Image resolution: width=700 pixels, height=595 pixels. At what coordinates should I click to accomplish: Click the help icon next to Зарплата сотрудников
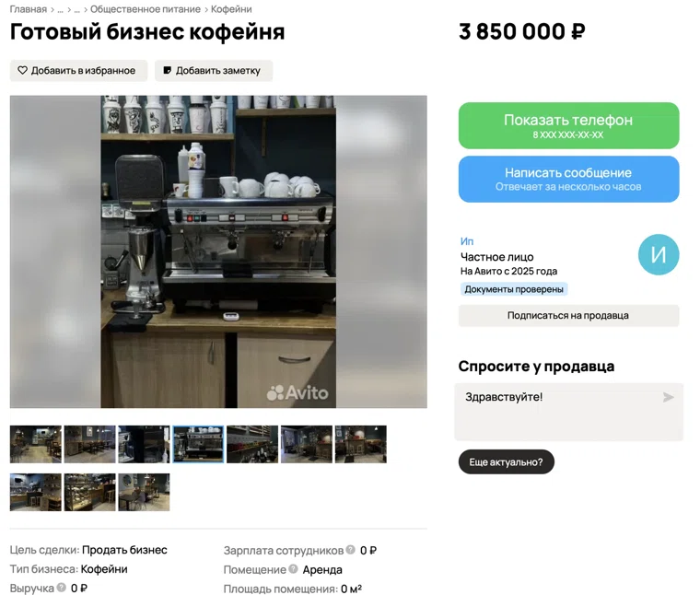coord(351,550)
